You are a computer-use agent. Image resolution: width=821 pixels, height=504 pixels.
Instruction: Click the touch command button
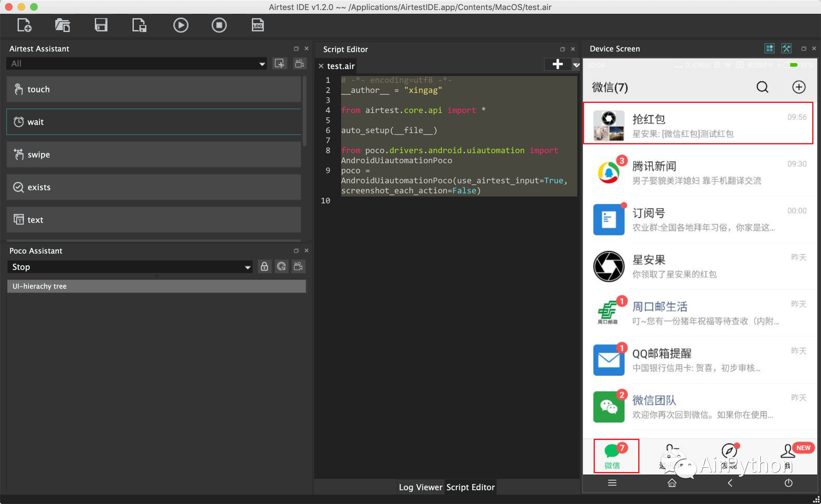[154, 89]
